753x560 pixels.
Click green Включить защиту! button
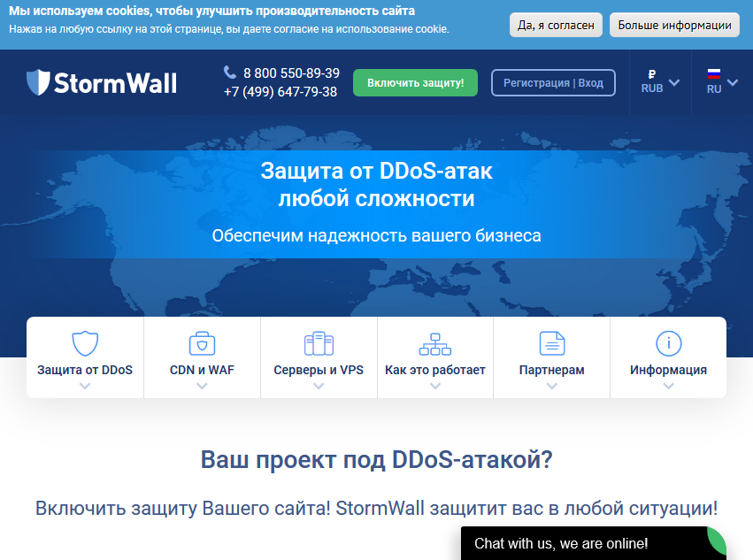pos(415,82)
